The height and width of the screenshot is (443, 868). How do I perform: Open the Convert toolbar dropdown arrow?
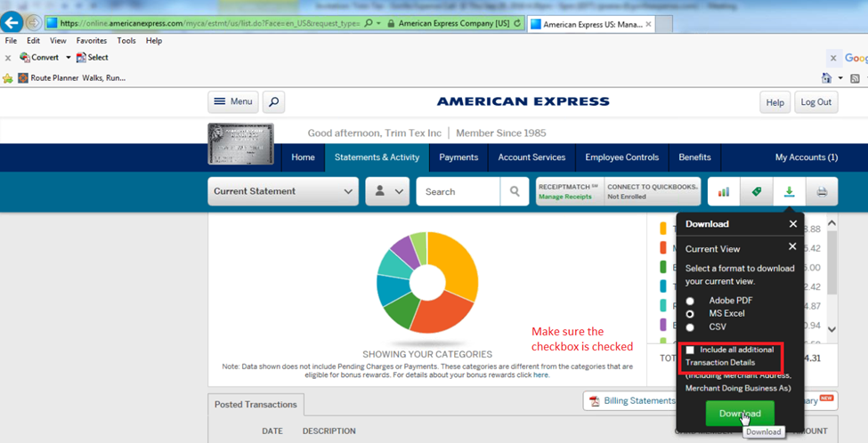[68, 58]
